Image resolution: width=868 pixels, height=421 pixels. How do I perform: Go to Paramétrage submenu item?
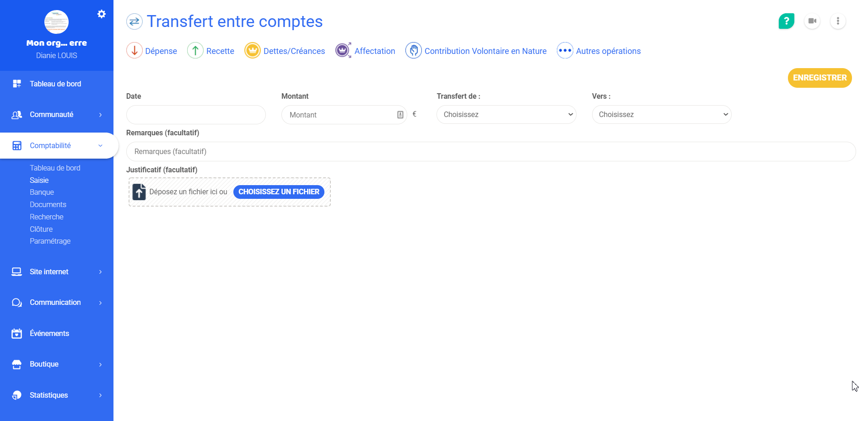pyautogui.click(x=50, y=241)
